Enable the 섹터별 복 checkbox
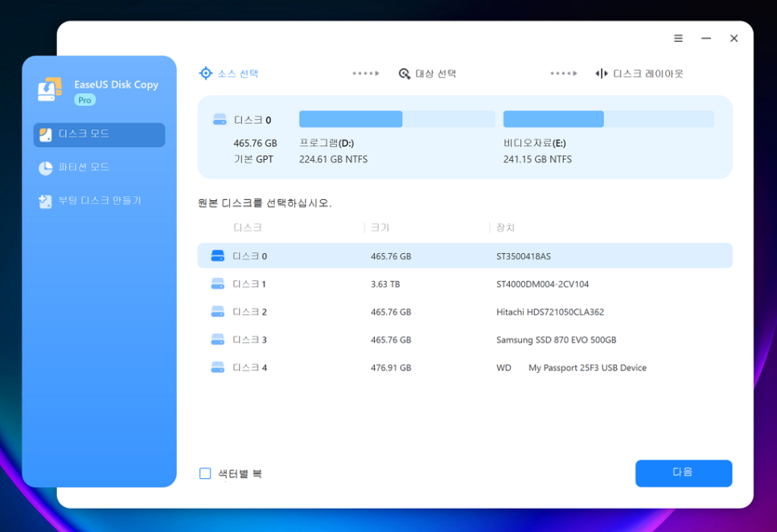Screen dimensions: 777x532 click(205, 473)
